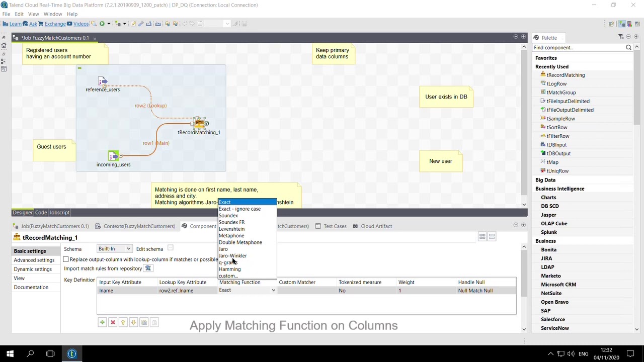644x362 pixels.
Task: Open Advanced settings section
Action: pyautogui.click(x=34, y=260)
